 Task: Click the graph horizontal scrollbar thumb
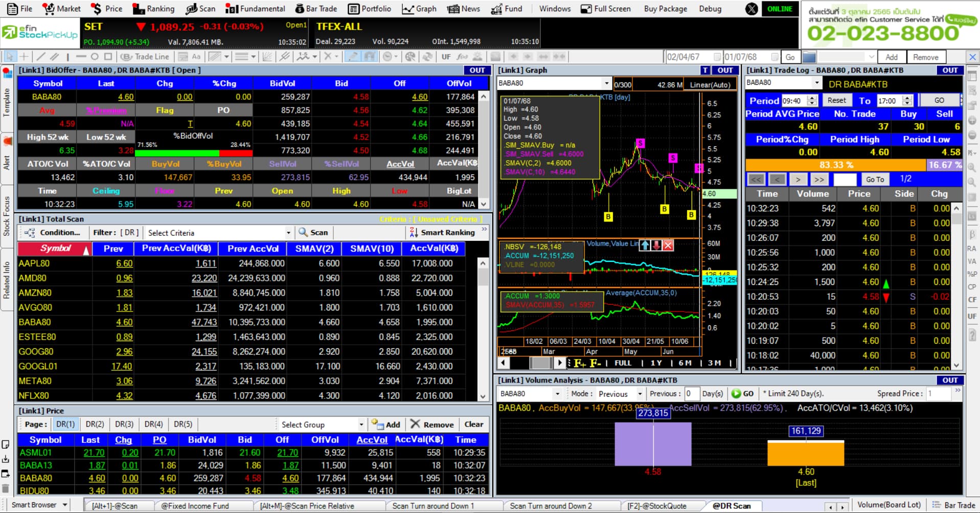point(541,363)
